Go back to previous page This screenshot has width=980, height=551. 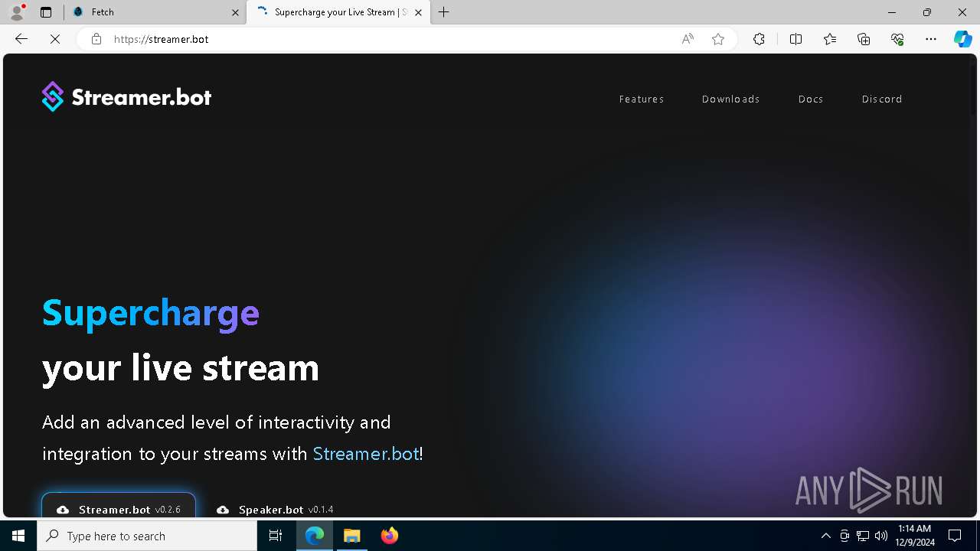point(21,39)
